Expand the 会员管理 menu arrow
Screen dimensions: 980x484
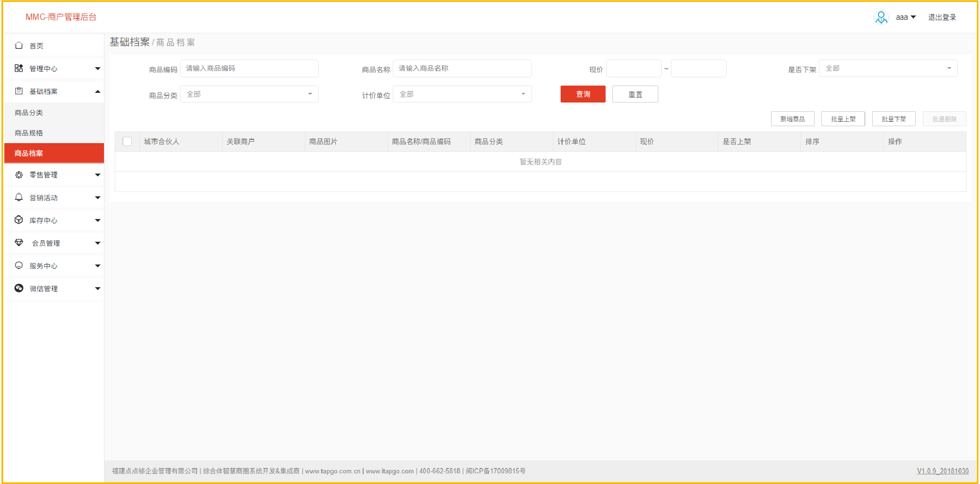pyautogui.click(x=98, y=243)
